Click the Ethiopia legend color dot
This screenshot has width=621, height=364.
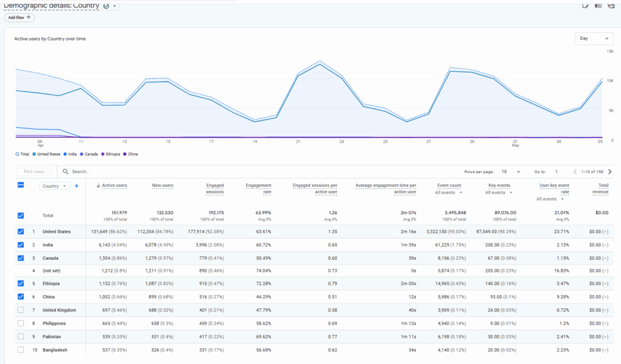pos(103,154)
